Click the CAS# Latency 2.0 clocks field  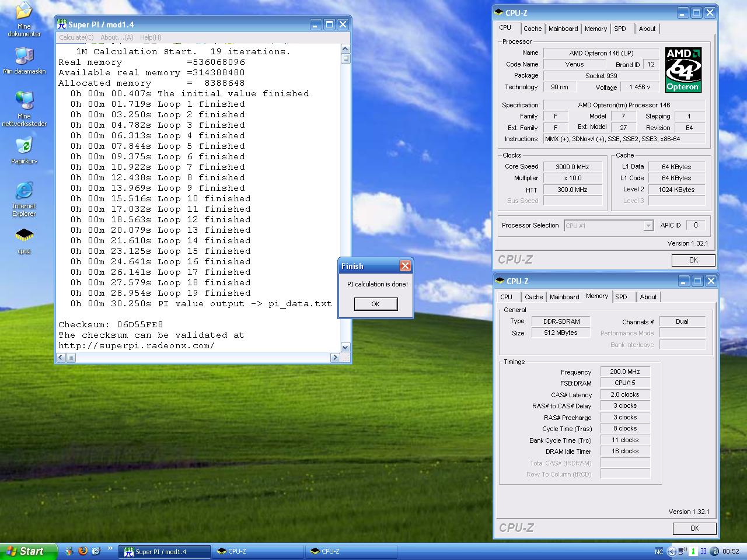click(x=625, y=395)
